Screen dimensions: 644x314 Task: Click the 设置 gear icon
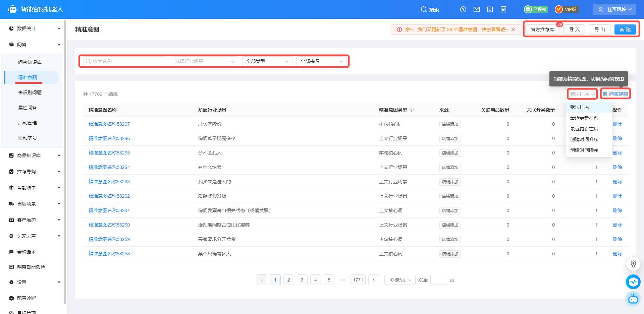pyautogui.click(x=11, y=282)
